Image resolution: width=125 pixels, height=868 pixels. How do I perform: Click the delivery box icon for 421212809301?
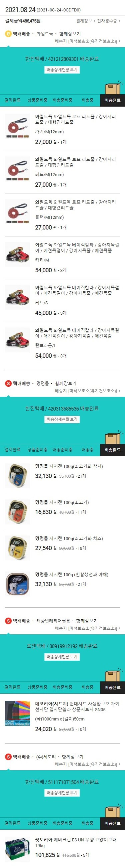point(112,88)
